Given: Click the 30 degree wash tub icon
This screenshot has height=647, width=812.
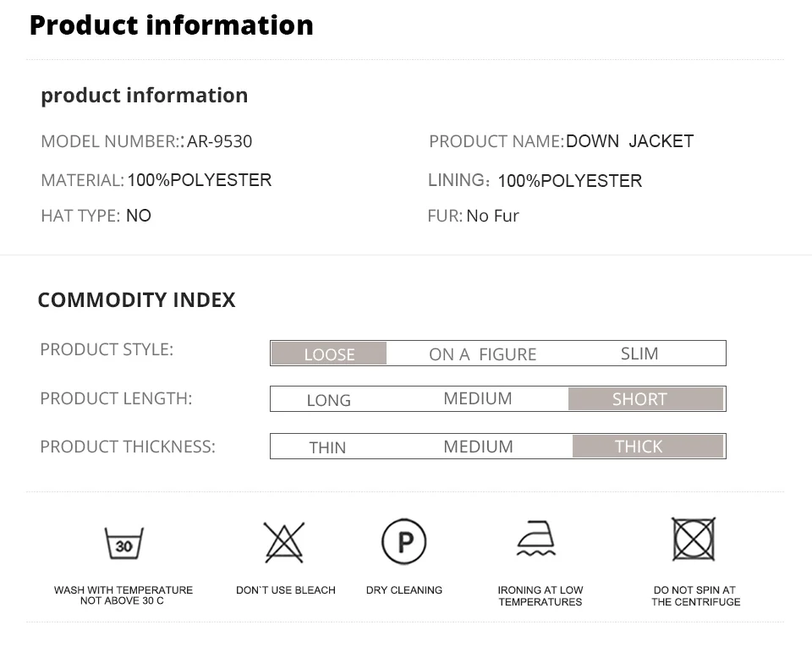Looking at the screenshot, I should click(x=123, y=543).
